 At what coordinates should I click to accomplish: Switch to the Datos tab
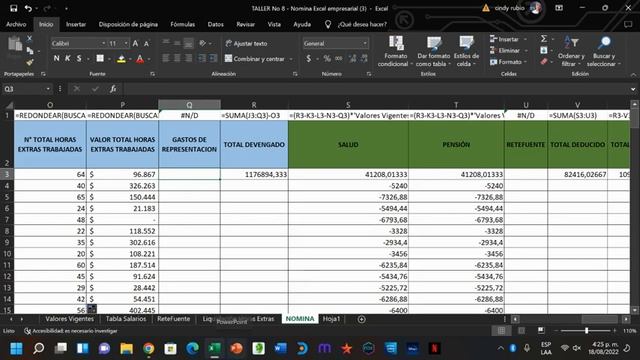pos(216,24)
